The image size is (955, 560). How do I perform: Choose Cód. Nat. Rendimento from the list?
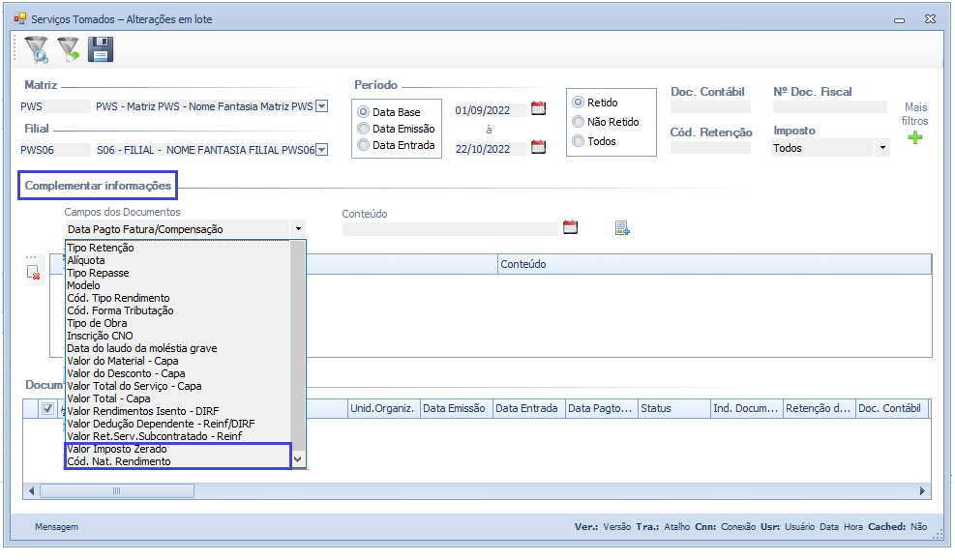[119, 462]
